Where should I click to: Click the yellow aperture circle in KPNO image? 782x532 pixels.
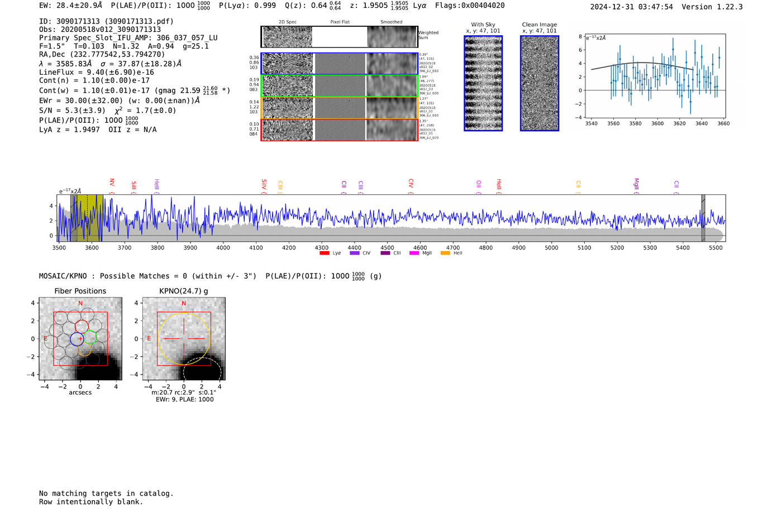(184, 339)
